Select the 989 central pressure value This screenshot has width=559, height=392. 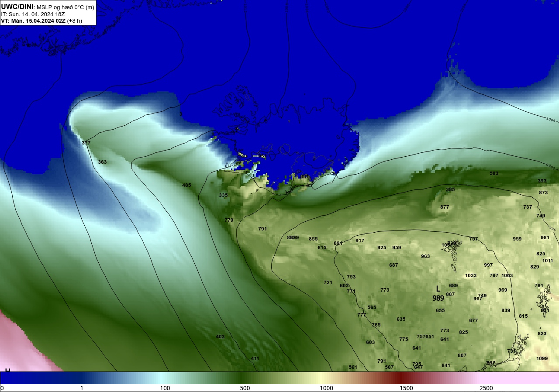tap(438, 298)
